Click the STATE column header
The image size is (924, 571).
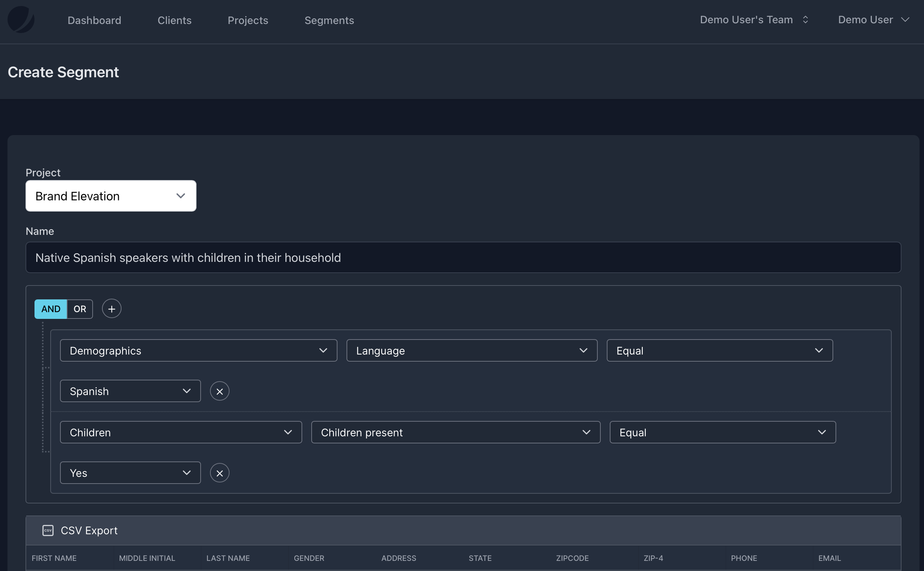pos(480,558)
